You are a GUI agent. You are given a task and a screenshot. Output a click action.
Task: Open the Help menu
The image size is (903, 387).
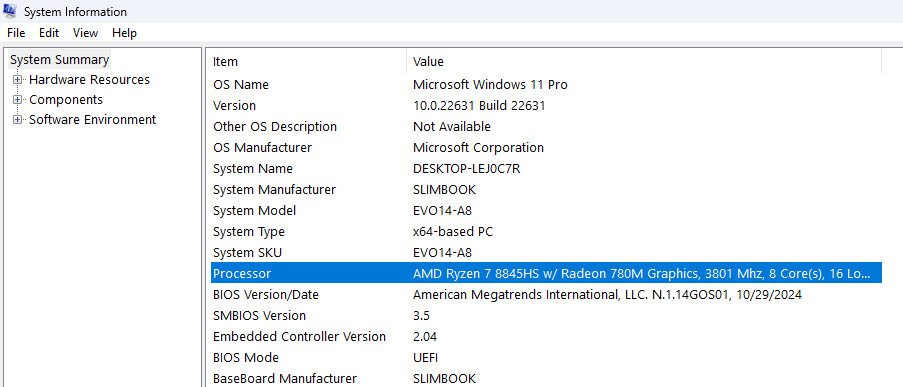pos(124,33)
